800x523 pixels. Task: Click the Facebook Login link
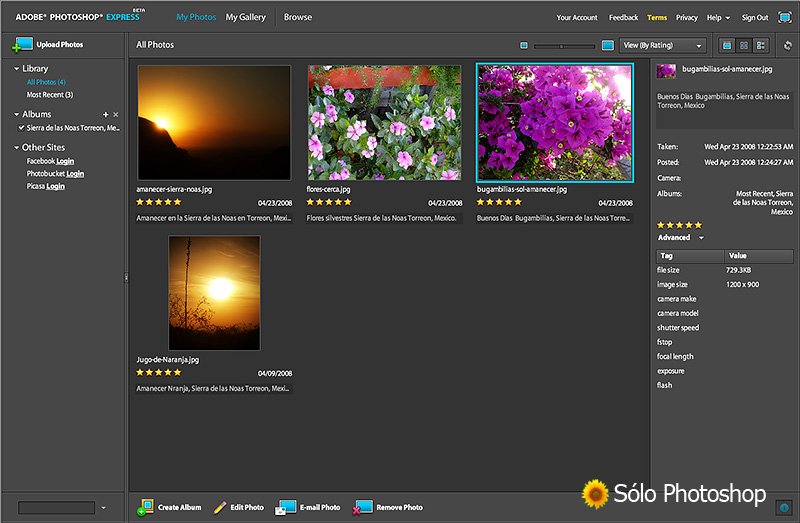click(65, 161)
